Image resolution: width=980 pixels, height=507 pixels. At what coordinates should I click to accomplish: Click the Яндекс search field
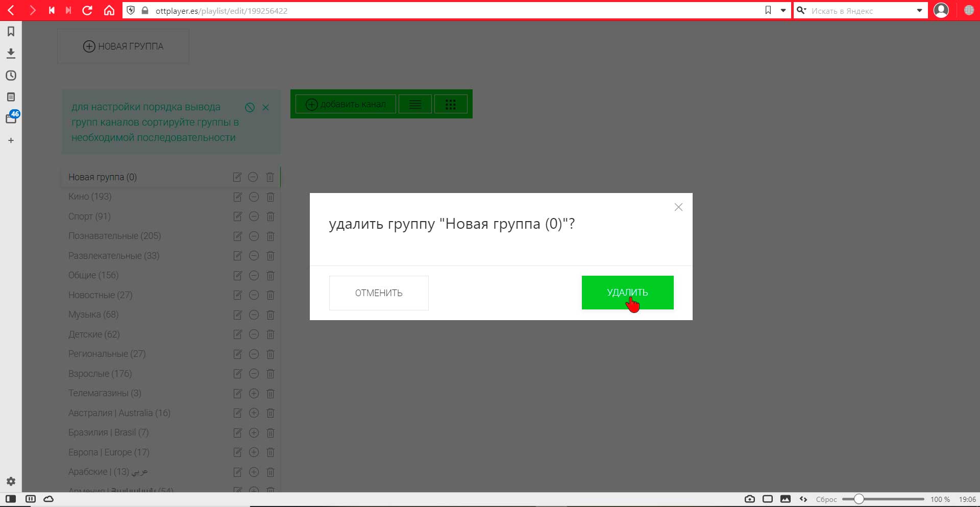coord(862,11)
